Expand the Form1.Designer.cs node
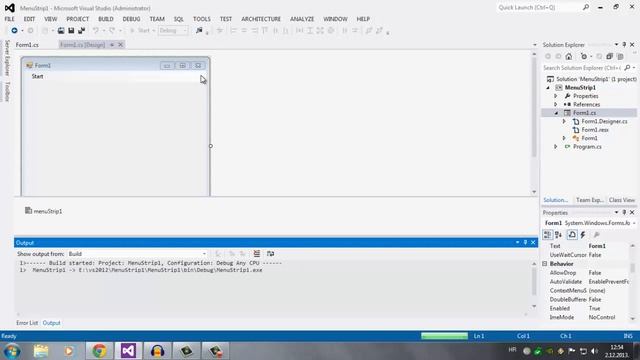 [x=564, y=121]
